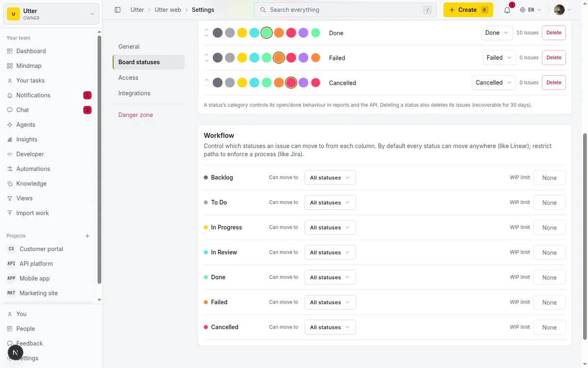The width and height of the screenshot is (588, 368).
Task: Delete the Done status
Action: (x=554, y=33)
